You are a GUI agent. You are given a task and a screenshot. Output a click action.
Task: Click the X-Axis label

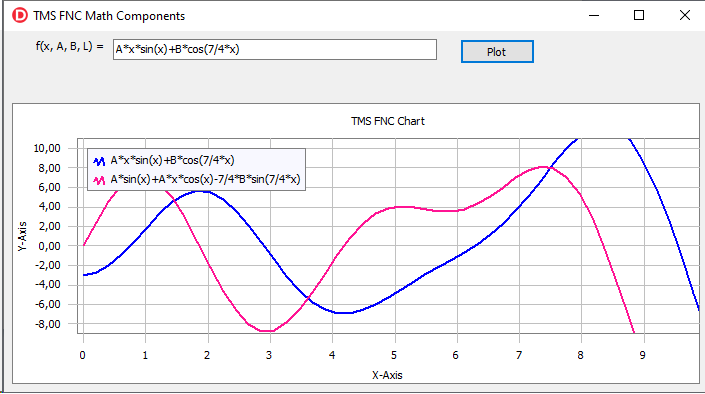[387, 375]
